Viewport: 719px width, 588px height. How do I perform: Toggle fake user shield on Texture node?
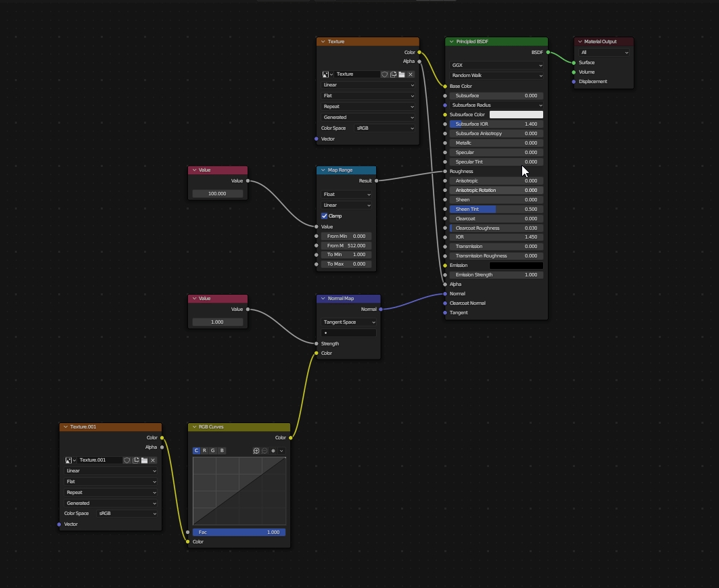[x=384, y=74]
